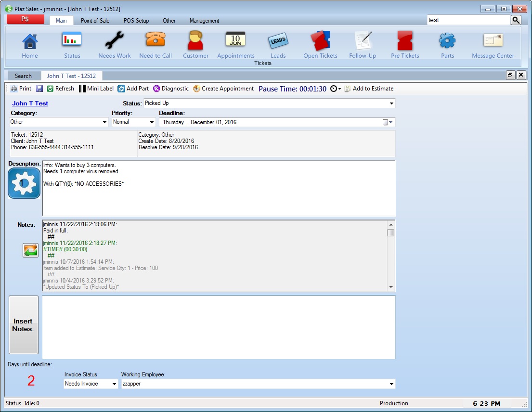The image size is (532, 412).
Task: Click Add to Estimate in the toolbar
Action: tap(369, 89)
